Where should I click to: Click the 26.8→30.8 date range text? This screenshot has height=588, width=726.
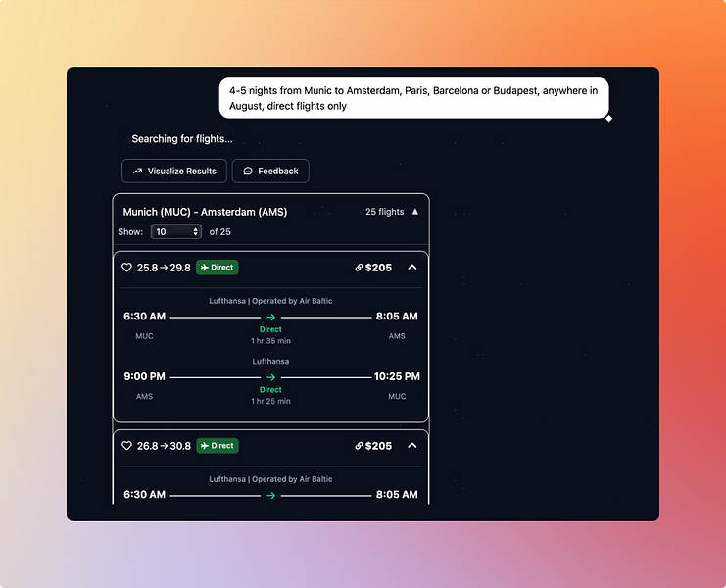pos(164,446)
